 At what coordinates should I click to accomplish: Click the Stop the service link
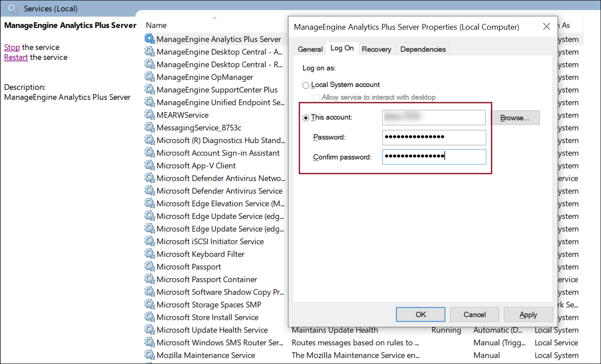(x=12, y=47)
